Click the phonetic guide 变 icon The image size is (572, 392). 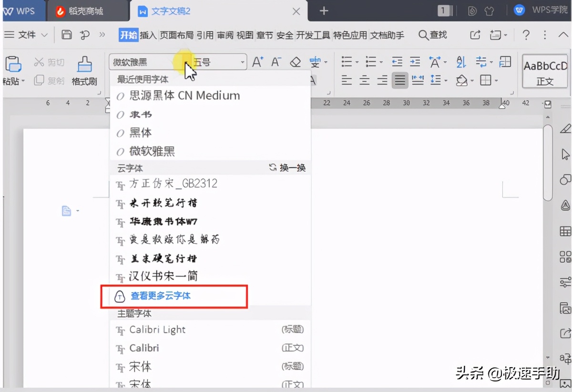coord(315,62)
